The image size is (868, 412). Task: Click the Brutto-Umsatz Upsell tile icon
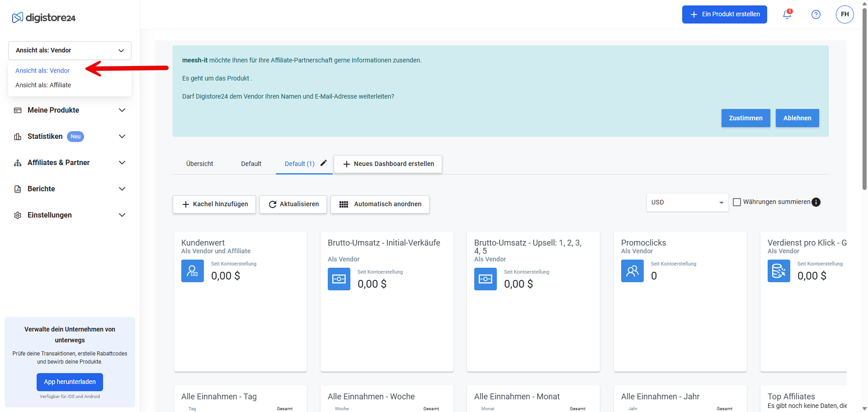click(x=486, y=279)
